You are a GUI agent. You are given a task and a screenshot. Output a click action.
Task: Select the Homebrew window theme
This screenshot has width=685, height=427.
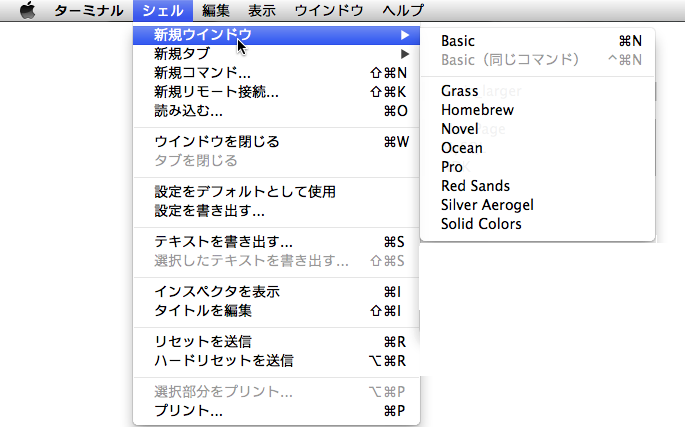click(x=538, y=110)
